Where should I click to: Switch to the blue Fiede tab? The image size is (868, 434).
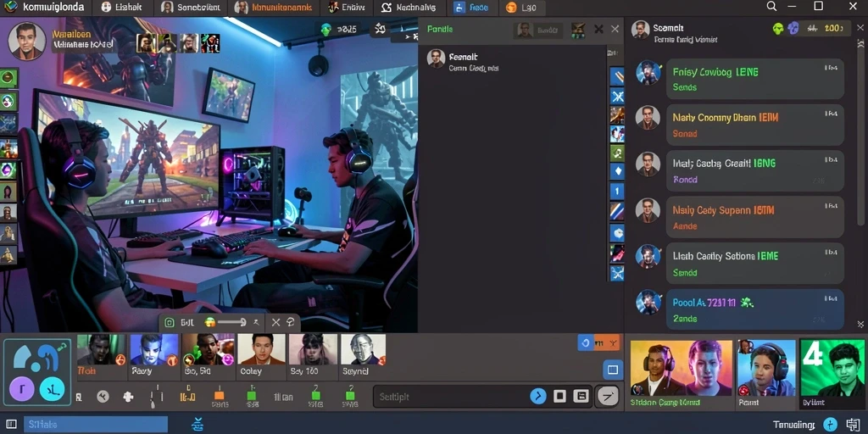[x=471, y=7]
